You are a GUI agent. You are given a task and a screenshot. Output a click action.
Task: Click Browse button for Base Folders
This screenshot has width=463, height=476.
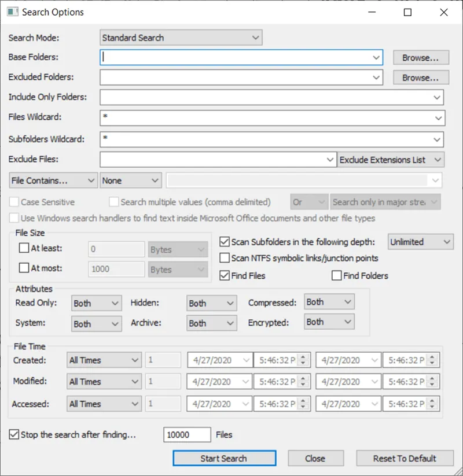[x=421, y=58]
